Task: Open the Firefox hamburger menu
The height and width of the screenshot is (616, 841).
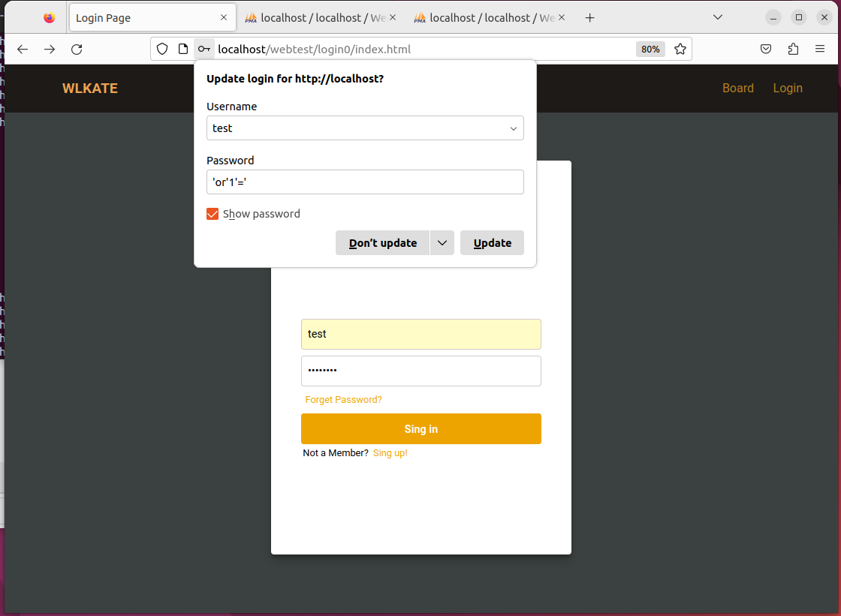Action: pos(819,50)
